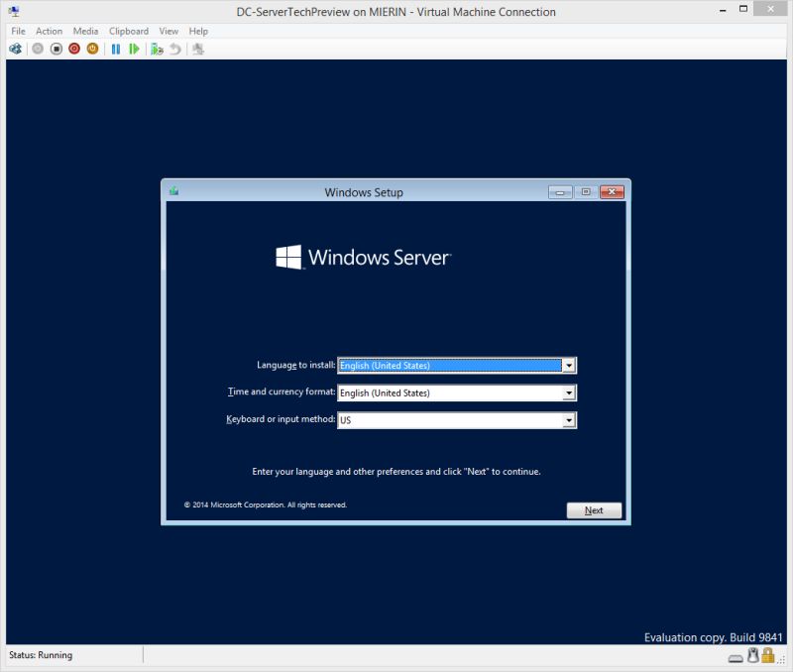Click the Windows Setup title text
This screenshot has width=793, height=672.
pyautogui.click(x=364, y=192)
